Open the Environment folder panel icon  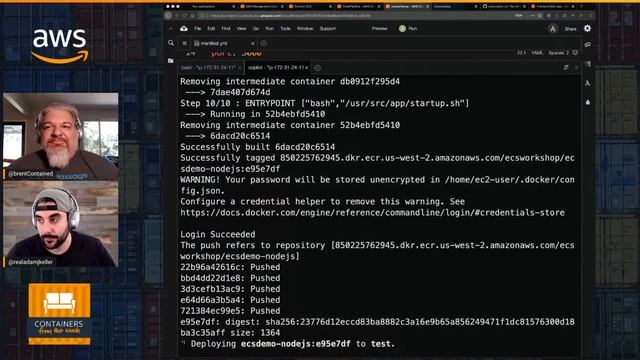coord(171,60)
